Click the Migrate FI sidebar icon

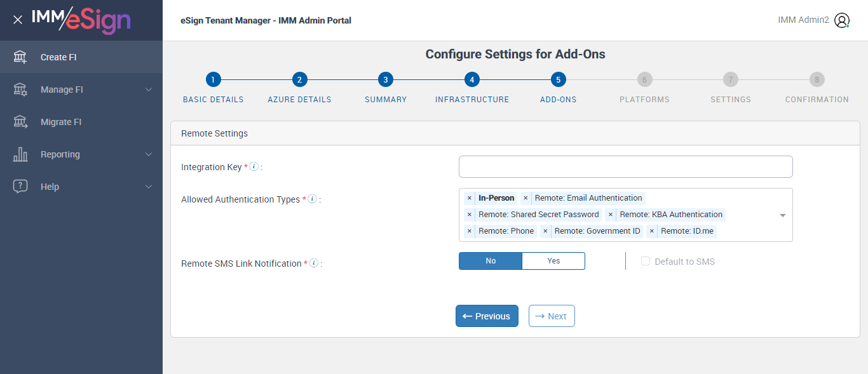click(x=20, y=122)
